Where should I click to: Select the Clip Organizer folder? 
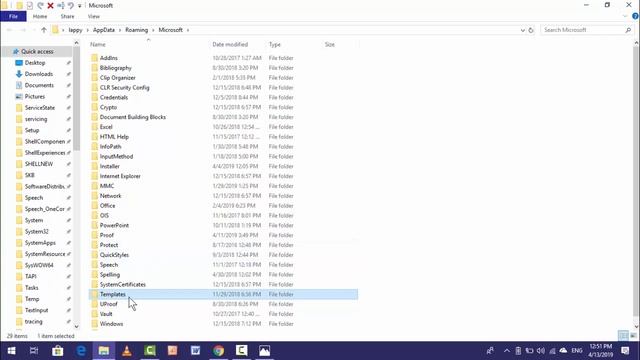(118, 78)
